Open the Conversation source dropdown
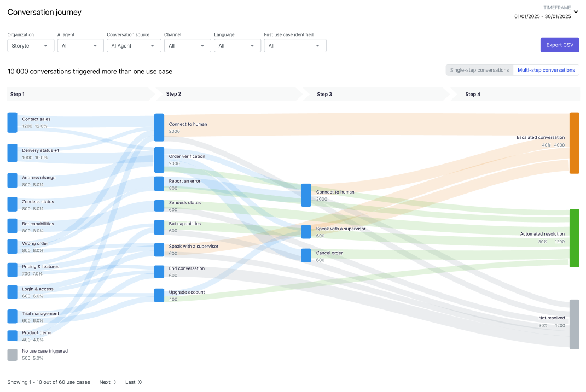Screen dimensions: 586x392 134,46
